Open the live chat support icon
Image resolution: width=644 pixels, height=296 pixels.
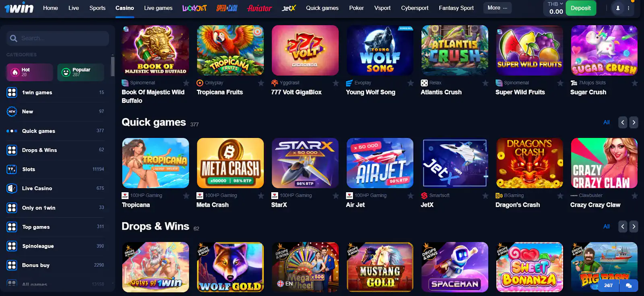click(x=629, y=286)
